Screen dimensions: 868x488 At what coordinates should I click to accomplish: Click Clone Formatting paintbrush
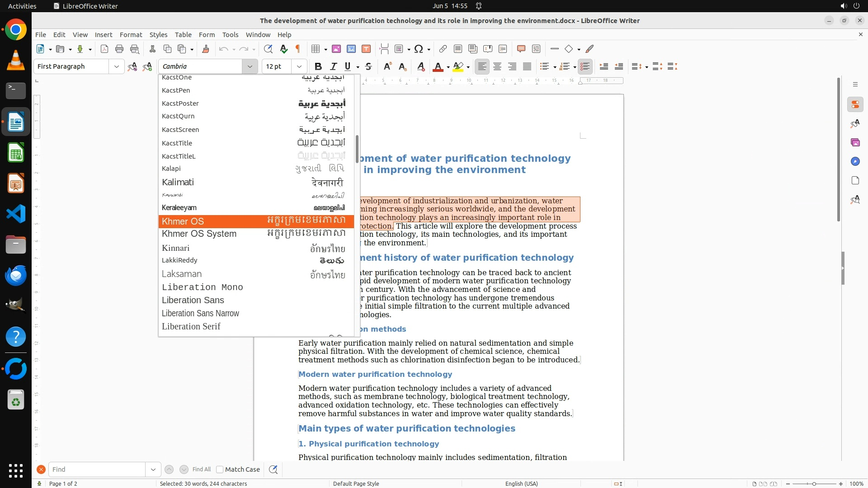pos(206,49)
